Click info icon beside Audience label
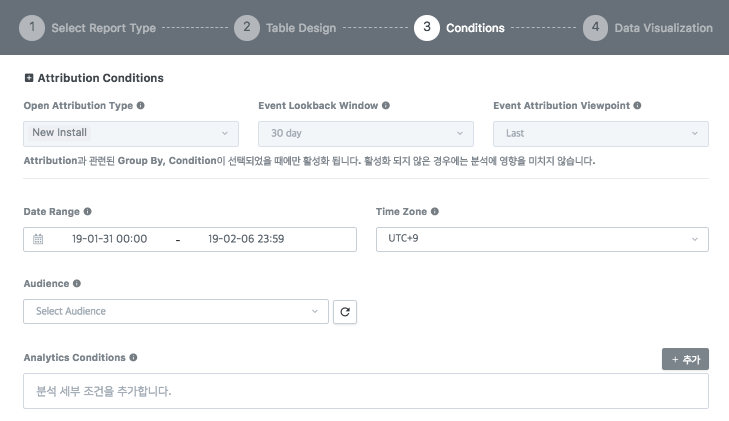This screenshot has width=729, height=421. pyautogui.click(x=77, y=283)
